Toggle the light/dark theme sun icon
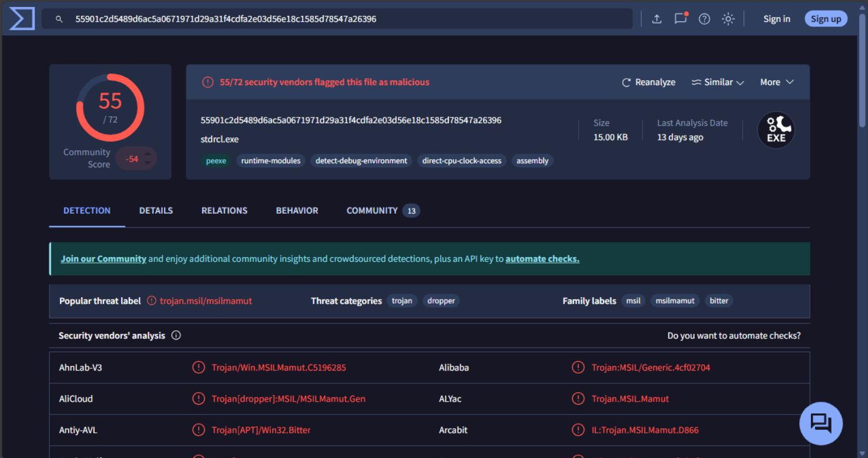The width and height of the screenshot is (868, 458). 728,19
